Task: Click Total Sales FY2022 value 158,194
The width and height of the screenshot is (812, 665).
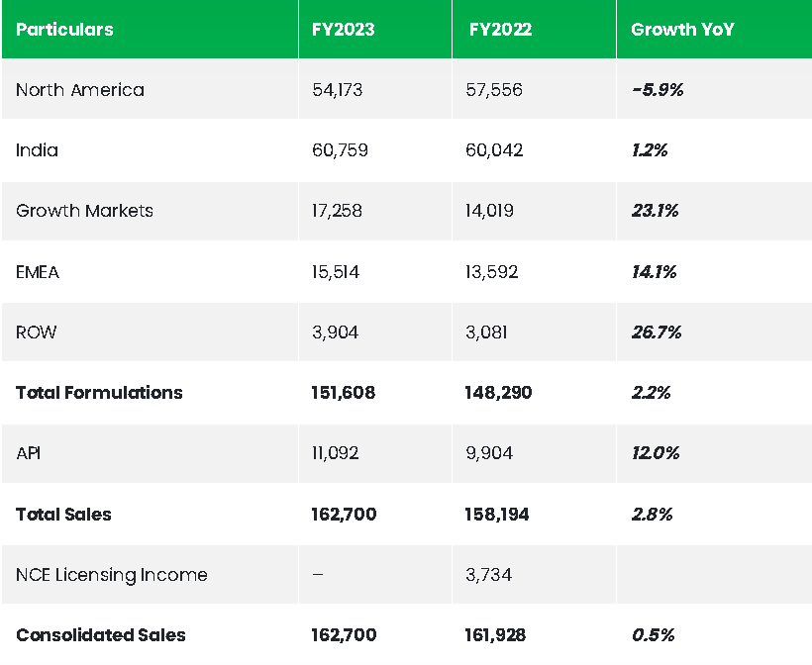Action: (x=498, y=515)
